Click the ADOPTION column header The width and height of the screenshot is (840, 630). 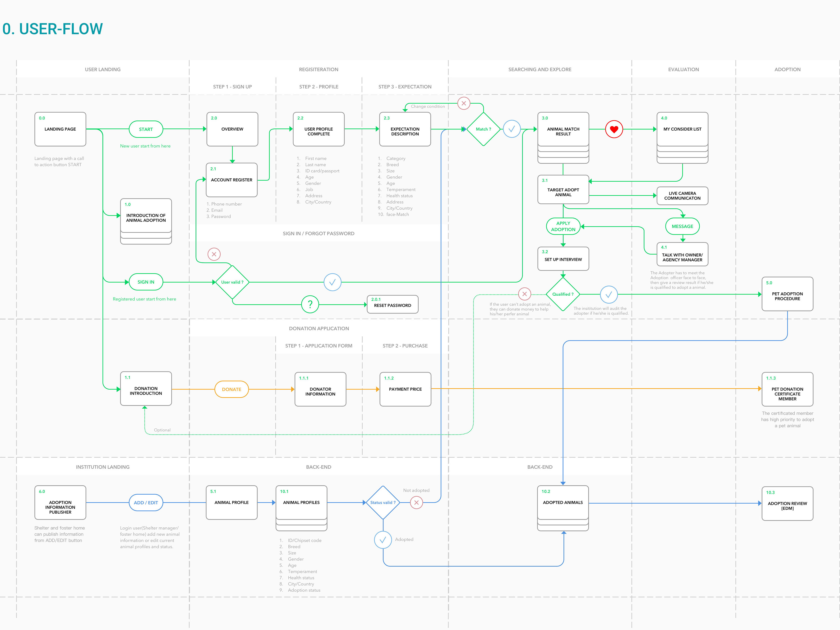(787, 69)
